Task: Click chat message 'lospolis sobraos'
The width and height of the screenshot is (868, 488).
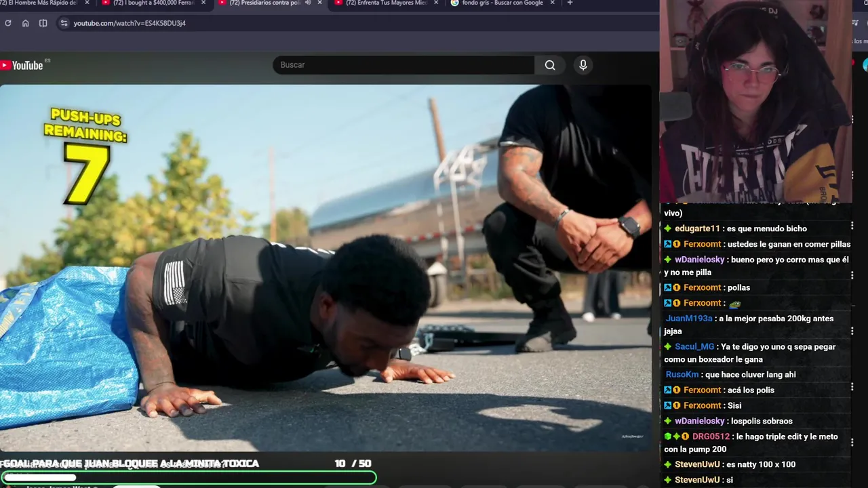Action: click(x=762, y=422)
